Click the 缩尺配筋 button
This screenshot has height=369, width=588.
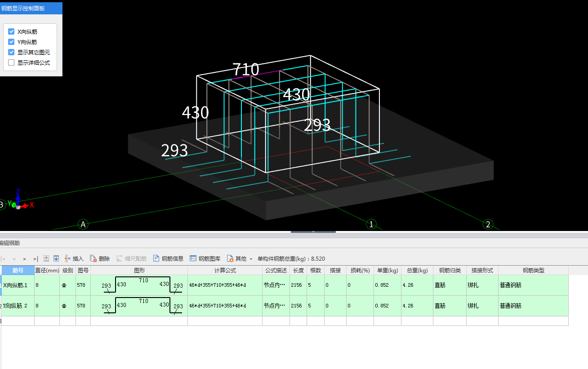pos(132,258)
